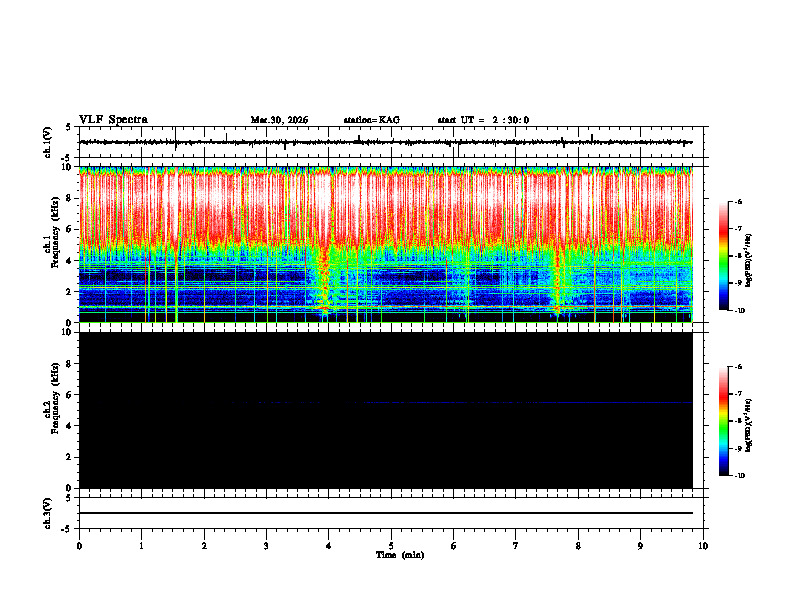Click the "start UT = 2 :30: 0" text
The width and height of the screenshot is (792, 612).
[x=483, y=120]
